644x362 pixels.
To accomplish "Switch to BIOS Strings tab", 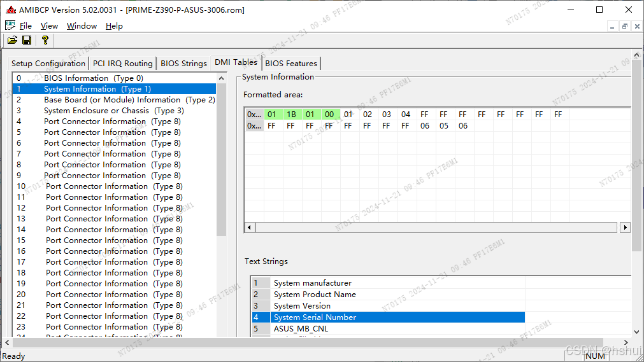I will (x=183, y=63).
